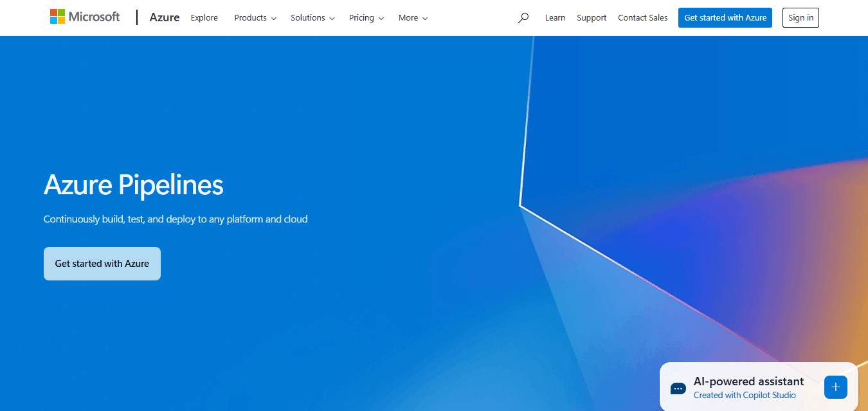Expand the AI assistant plus button

click(836, 387)
